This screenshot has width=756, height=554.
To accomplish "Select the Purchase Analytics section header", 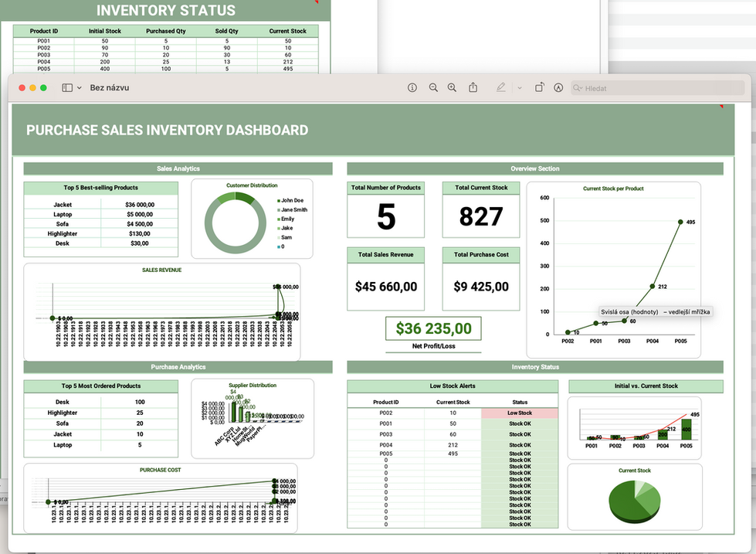I will coord(178,367).
